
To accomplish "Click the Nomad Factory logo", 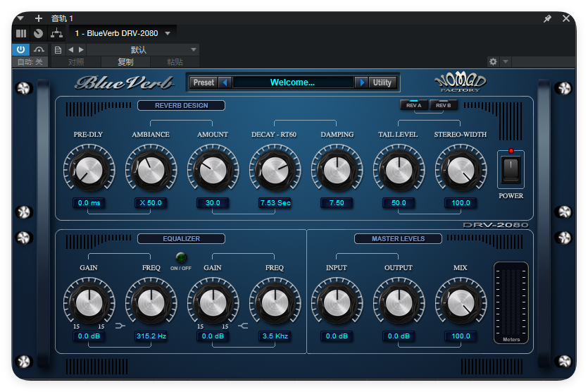I will pos(460,82).
